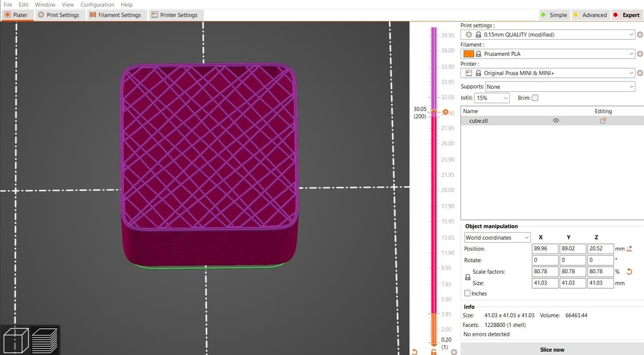
Task: Click the sliced cube model in the preview
Action: (x=209, y=166)
